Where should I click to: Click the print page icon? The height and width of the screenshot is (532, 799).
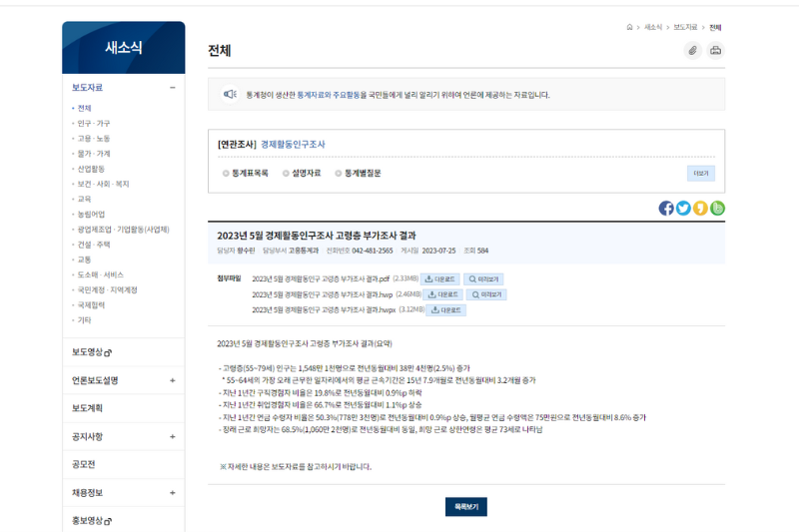[x=715, y=51]
